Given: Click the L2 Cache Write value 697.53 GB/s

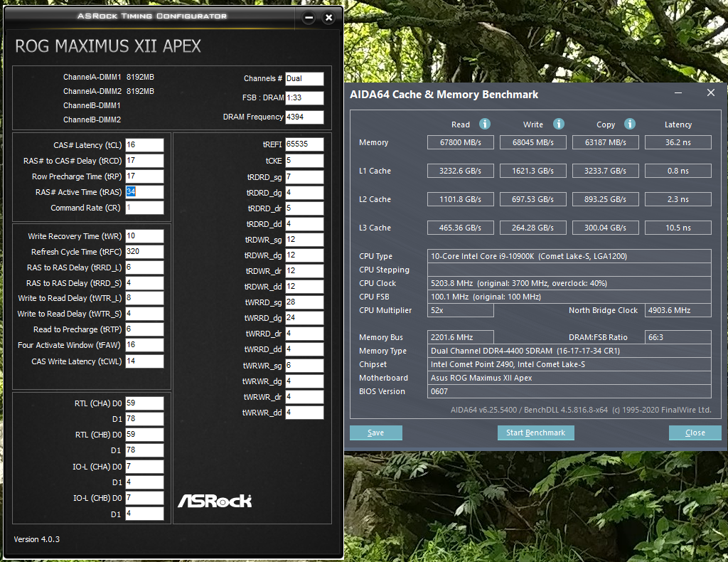Looking at the screenshot, I should pos(533,198).
